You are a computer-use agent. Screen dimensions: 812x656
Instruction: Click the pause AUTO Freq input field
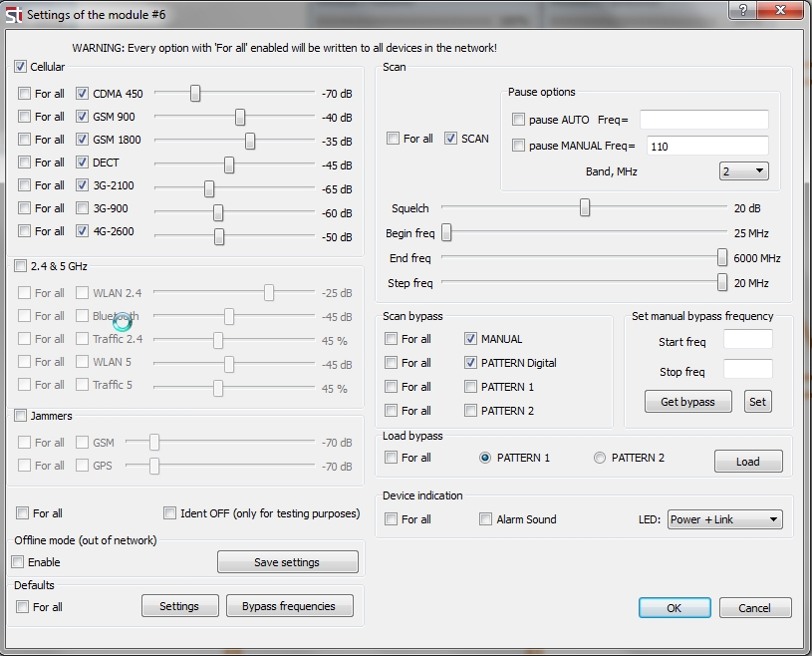pyautogui.click(x=704, y=120)
